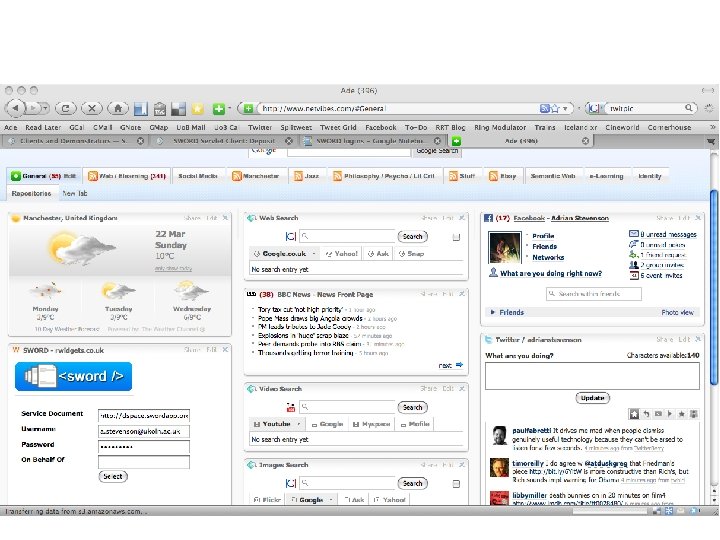
Task: Click the netvibes.com URL address field
Action: 397,108
